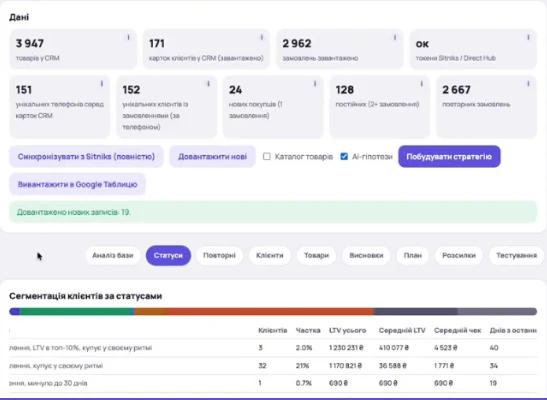Viewport: 547px width, 400px height.
Task: Select the table row with 32 clients
Action: tap(273, 366)
